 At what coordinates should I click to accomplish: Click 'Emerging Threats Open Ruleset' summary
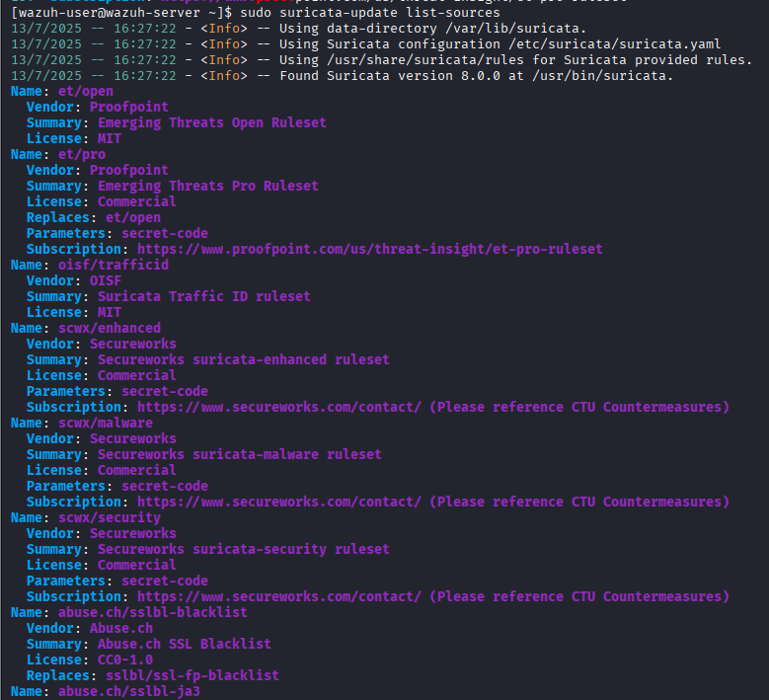pyautogui.click(x=212, y=122)
